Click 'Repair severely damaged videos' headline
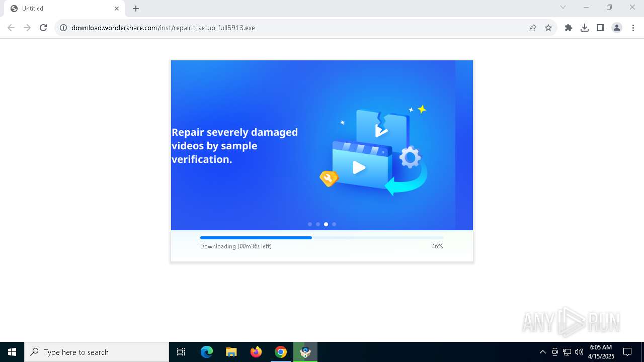 tap(234, 145)
